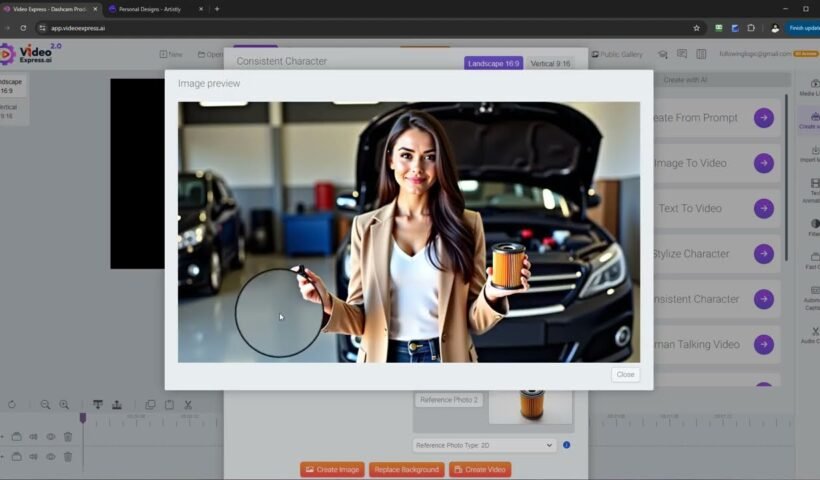The height and width of the screenshot is (480, 820).
Task: Toggle visibility eye on second track
Action: (51, 457)
